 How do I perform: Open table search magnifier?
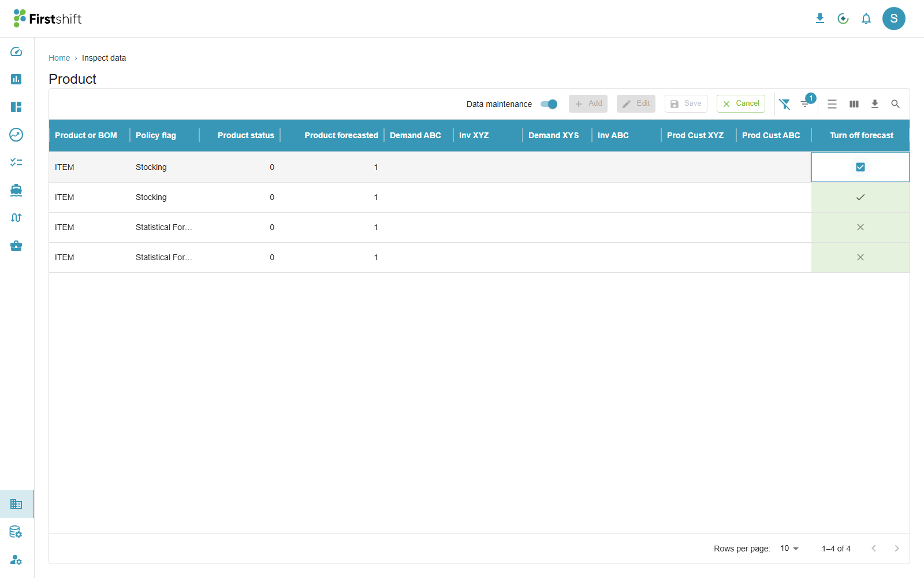[x=896, y=104]
